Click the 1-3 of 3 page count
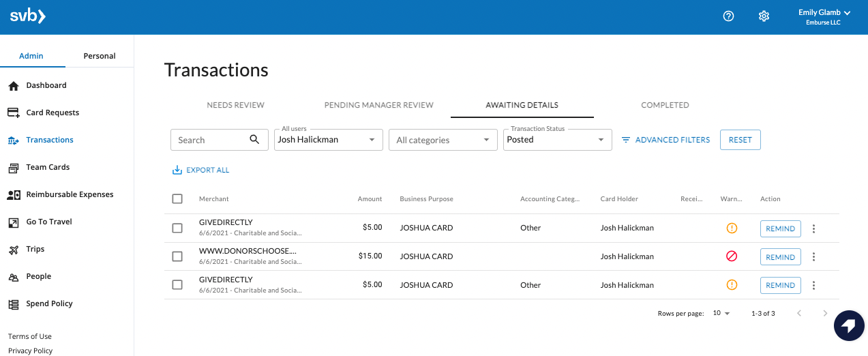Screen dimensions: 868x356 [763, 314]
